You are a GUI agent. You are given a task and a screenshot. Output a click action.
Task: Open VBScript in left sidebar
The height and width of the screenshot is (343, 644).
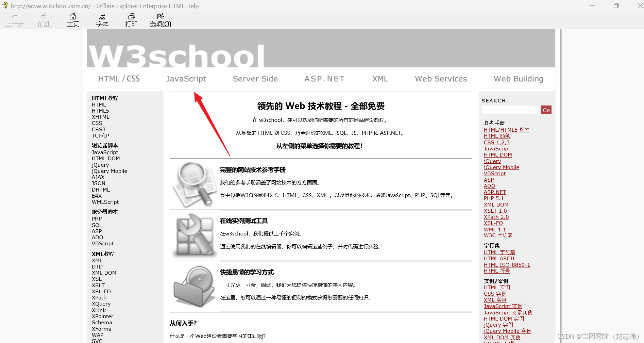tap(103, 244)
